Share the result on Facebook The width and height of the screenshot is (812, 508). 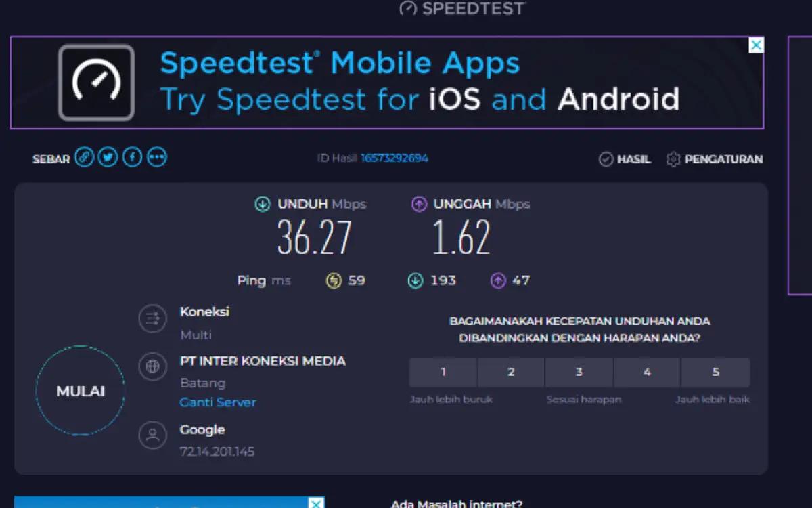pyautogui.click(x=133, y=158)
